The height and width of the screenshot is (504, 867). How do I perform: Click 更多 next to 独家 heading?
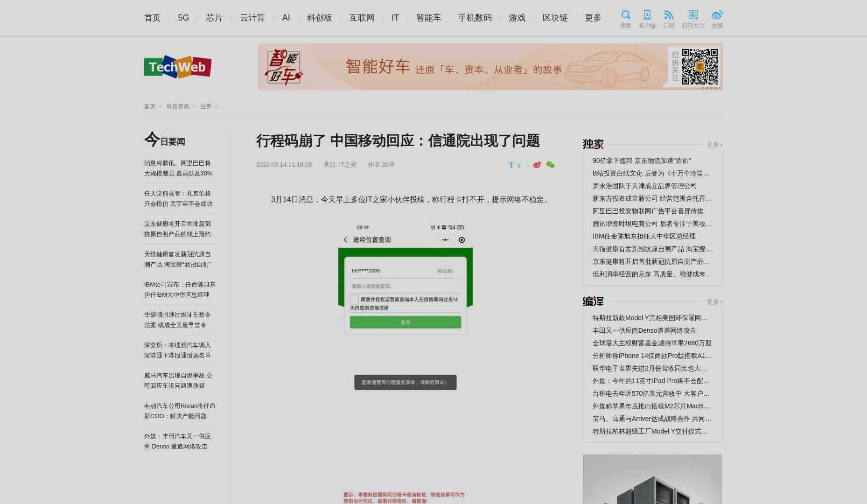click(714, 145)
